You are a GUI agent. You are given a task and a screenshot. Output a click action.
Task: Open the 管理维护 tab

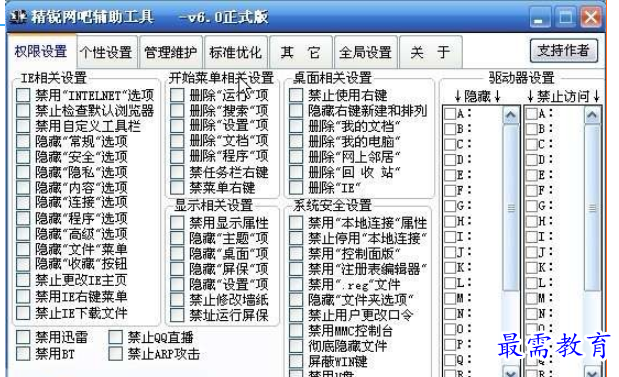pos(171,52)
